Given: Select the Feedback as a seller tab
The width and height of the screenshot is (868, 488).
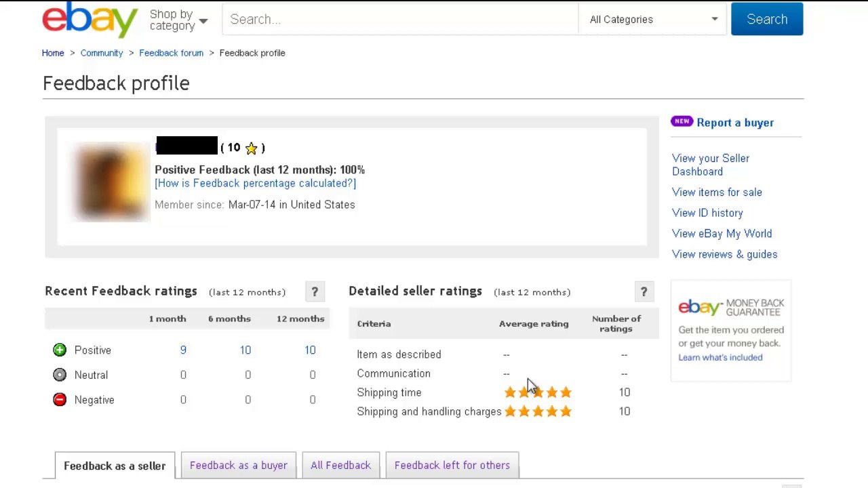Looking at the screenshot, I should pyautogui.click(x=115, y=466).
